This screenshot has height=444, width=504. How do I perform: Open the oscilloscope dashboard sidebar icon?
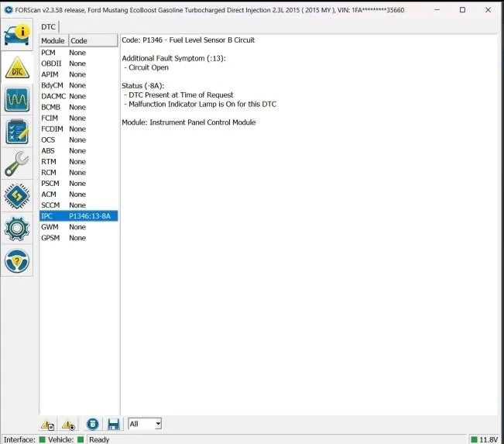click(x=17, y=99)
